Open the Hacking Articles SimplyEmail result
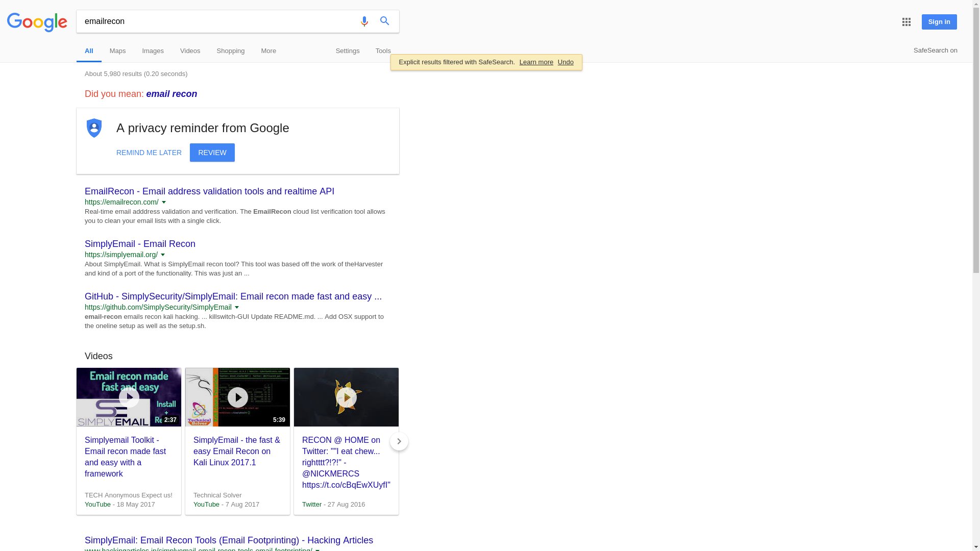980x551 pixels. pos(229,540)
